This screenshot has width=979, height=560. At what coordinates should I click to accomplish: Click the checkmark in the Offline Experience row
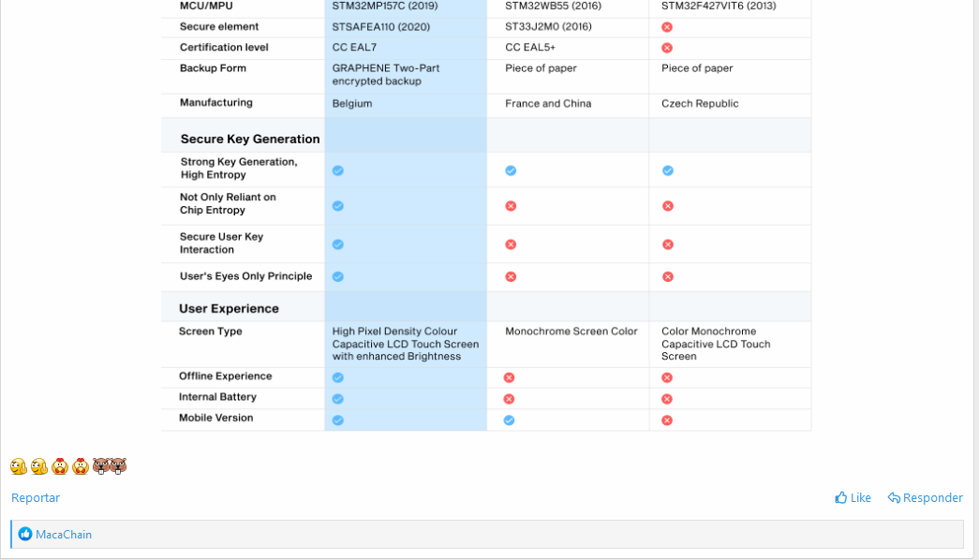pyautogui.click(x=338, y=377)
